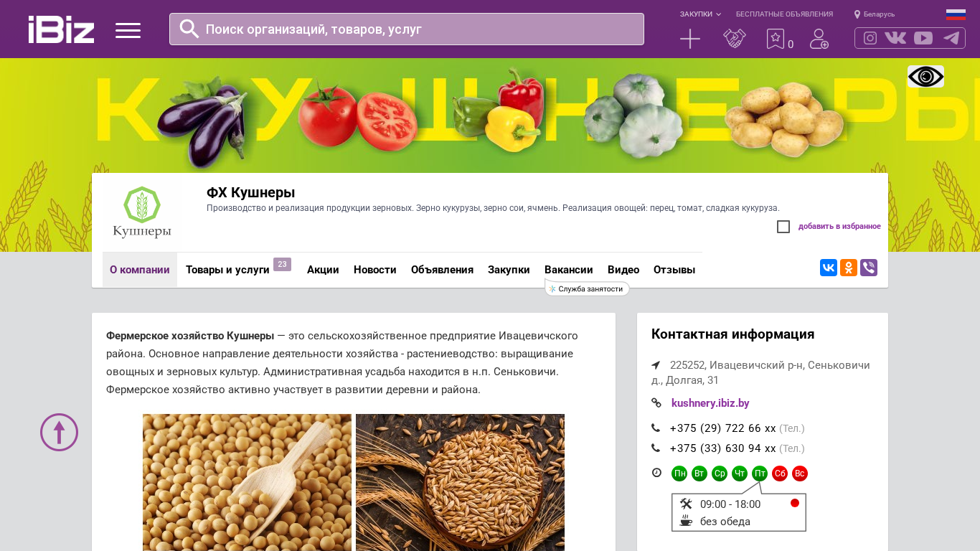Click the 09:00 - 18:00 working hours text
The height and width of the screenshot is (551, 980).
[x=730, y=504]
